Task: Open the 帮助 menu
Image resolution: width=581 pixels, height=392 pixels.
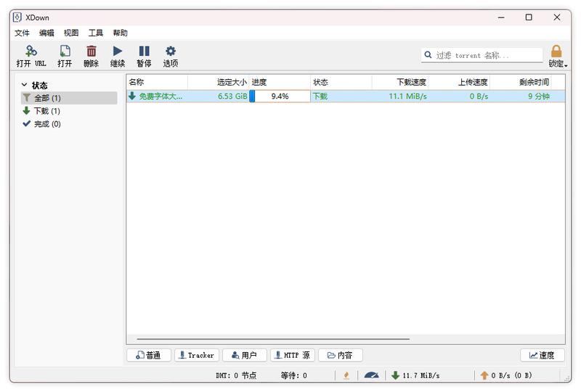Action: [121, 33]
